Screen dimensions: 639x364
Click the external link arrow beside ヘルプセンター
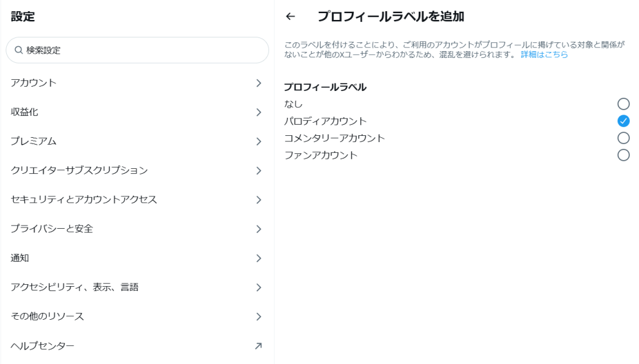coord(258,346)
